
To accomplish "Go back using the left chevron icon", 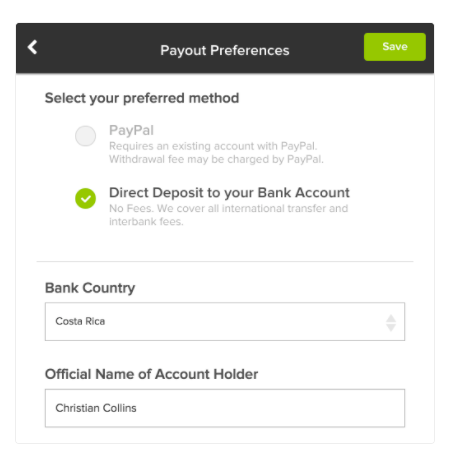I will point(32,47).
